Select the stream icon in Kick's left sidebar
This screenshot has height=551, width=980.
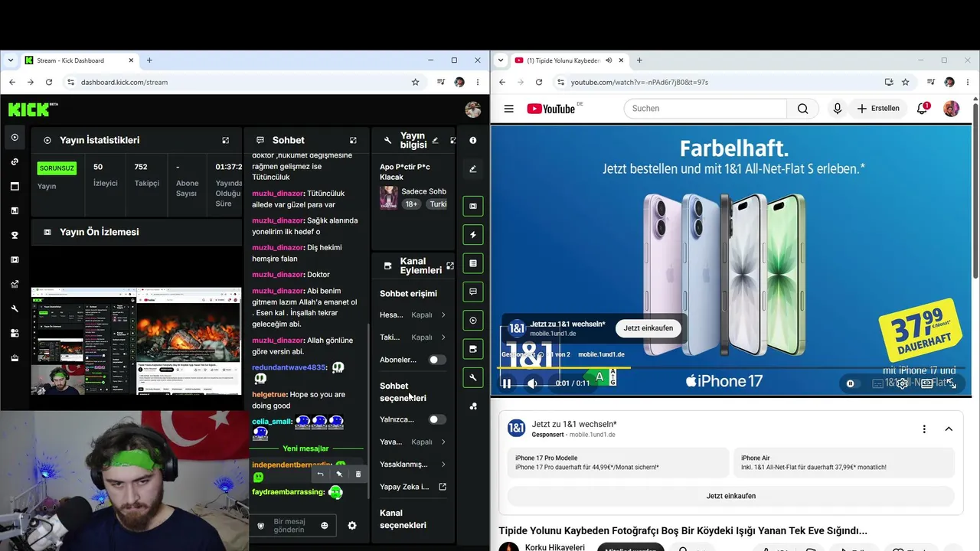pyautogui.click(x=15, y=137)
